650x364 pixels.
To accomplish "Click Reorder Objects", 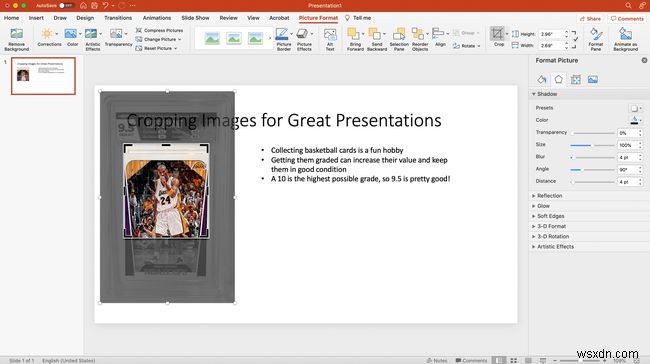I will pyautogui.click(x=420, y=39).
